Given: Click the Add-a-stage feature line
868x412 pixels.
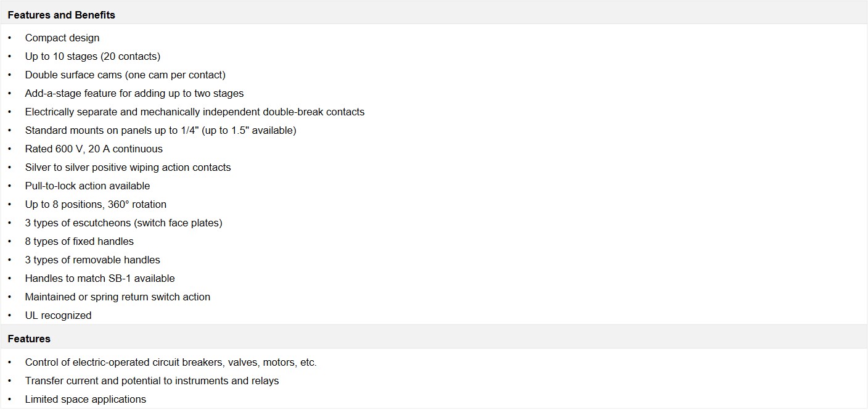Looking at the screenshot, I should [134, 93].
